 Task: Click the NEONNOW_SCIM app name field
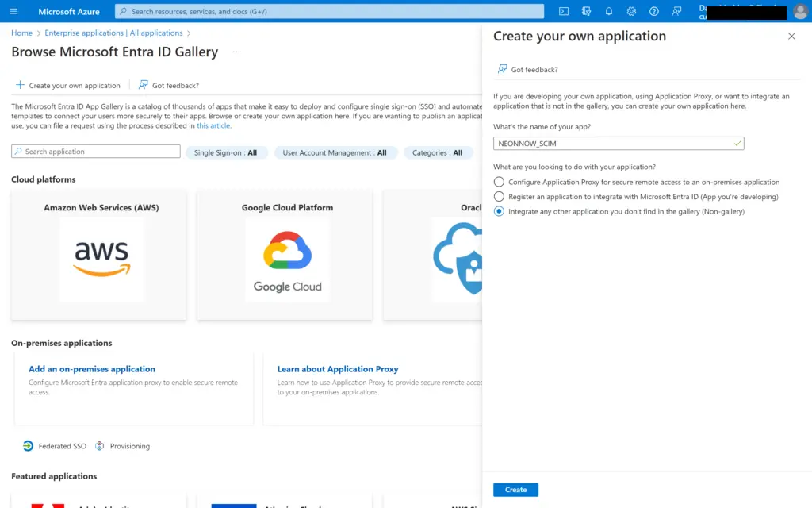coord(619,143)
